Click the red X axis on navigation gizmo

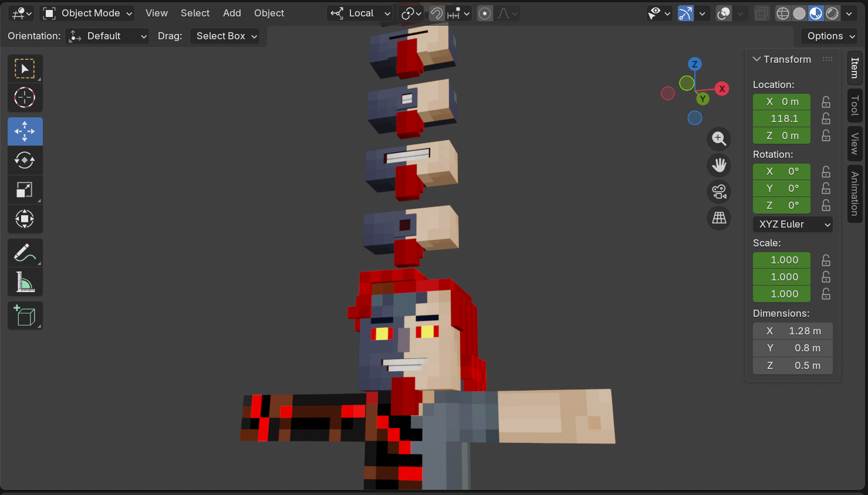pos(722,89)
